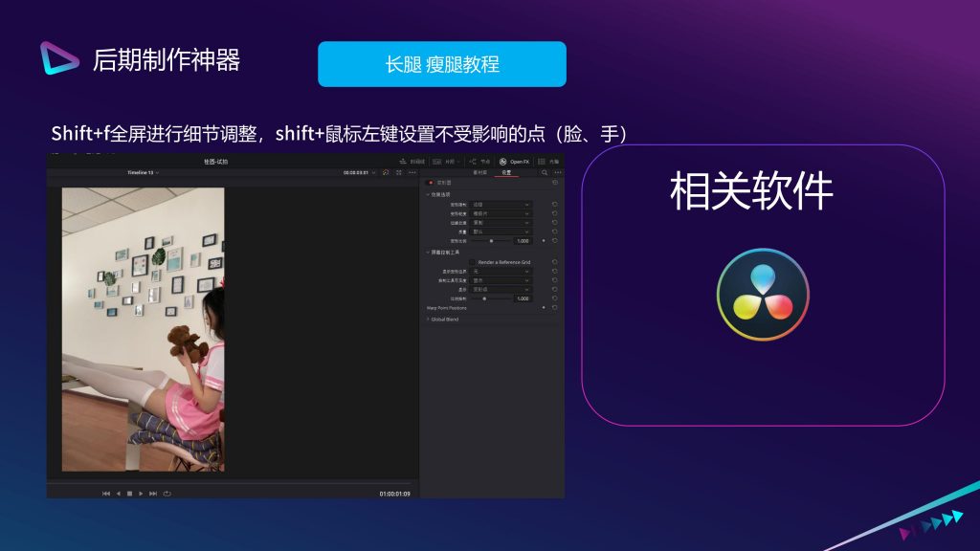Open the 默认 quality dropdown
The image size is (980, 551).
(501, 231)
